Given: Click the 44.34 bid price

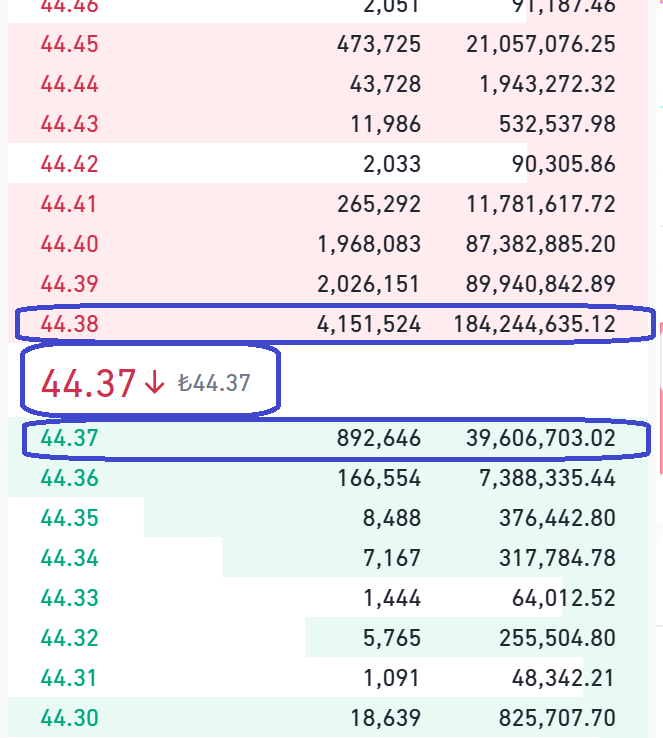Looking at the screenshot, I should [69, 558].
